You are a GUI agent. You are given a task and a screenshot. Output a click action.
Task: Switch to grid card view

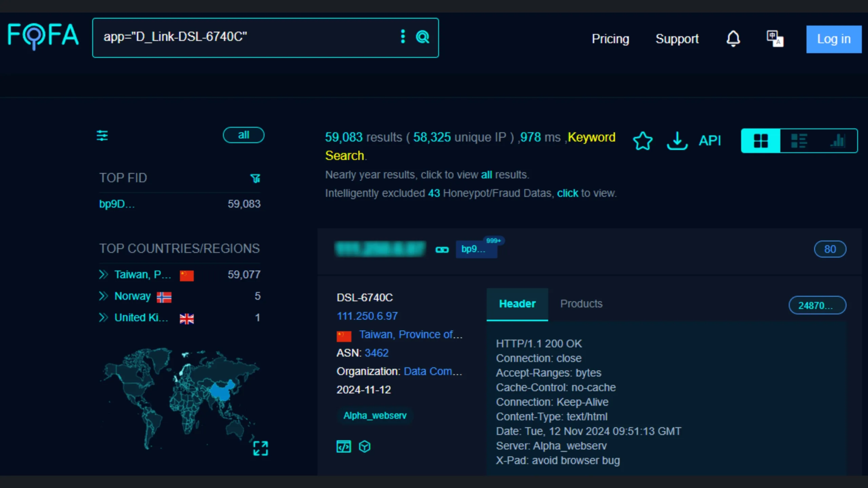click(x=761, y=141)
